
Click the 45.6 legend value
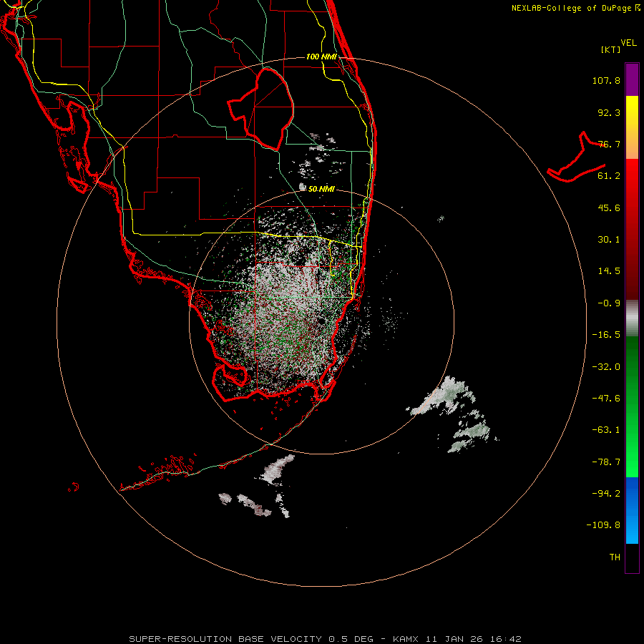coord(609,208)
